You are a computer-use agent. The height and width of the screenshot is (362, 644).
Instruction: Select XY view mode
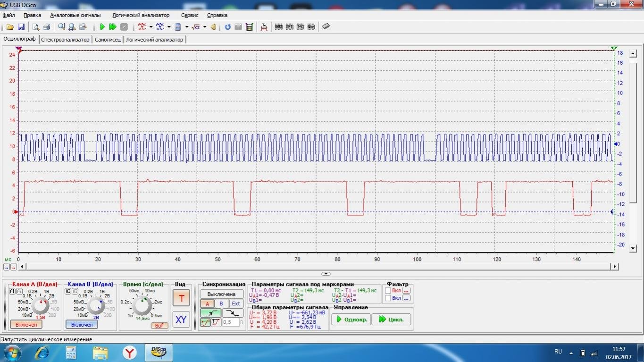click(x=181, y=320)
